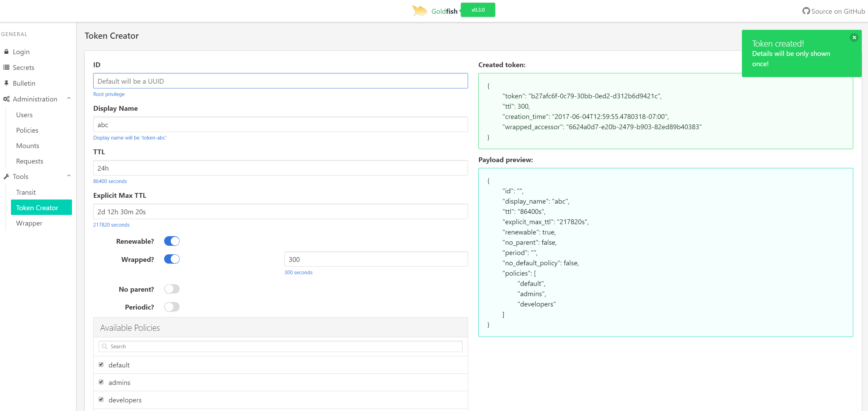Enable the No parent switch
The height and width of the screenshot is (411, 868).
(172, 289)
